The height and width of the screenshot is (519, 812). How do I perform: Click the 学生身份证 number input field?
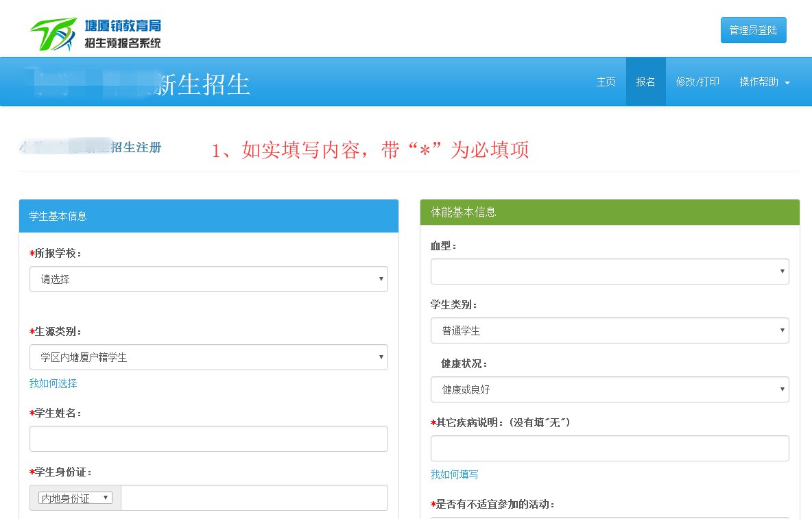254,498
